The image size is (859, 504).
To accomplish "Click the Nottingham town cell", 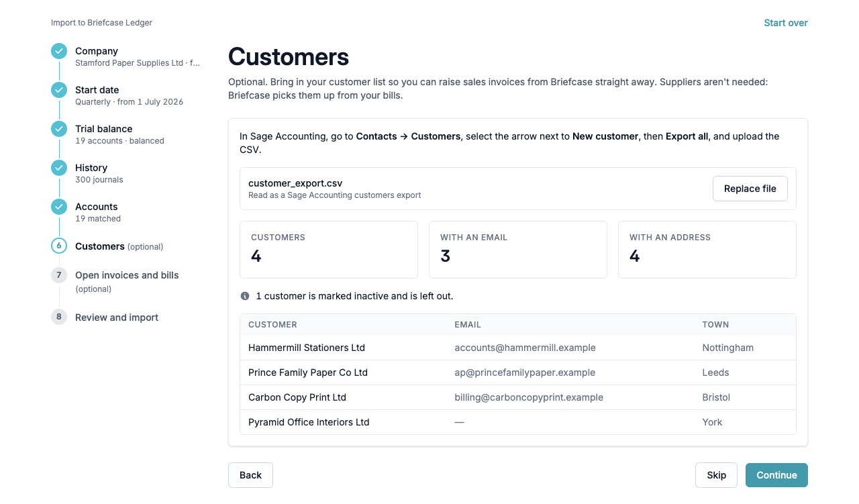I will [728, 348].
